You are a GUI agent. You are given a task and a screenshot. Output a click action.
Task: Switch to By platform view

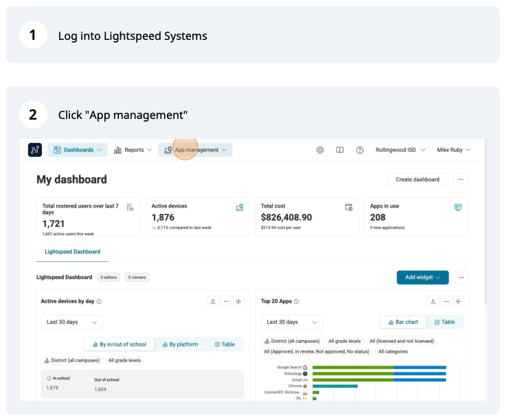(180, 344)
